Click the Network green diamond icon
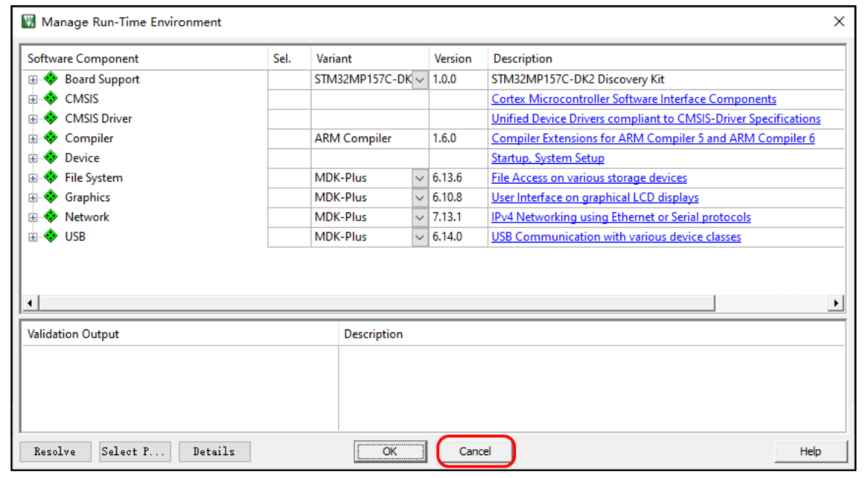The height and width of the screenshot is (478, 868). (51, 217)
